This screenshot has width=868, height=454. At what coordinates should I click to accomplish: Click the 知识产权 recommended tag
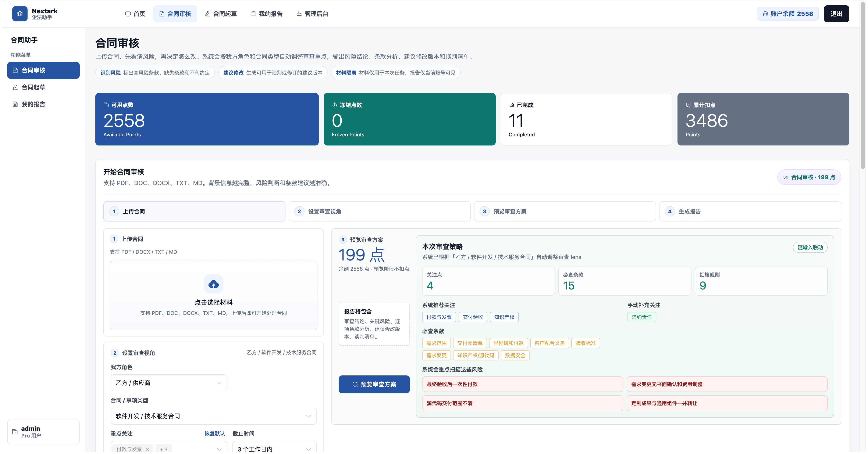(x=504, y=317)
